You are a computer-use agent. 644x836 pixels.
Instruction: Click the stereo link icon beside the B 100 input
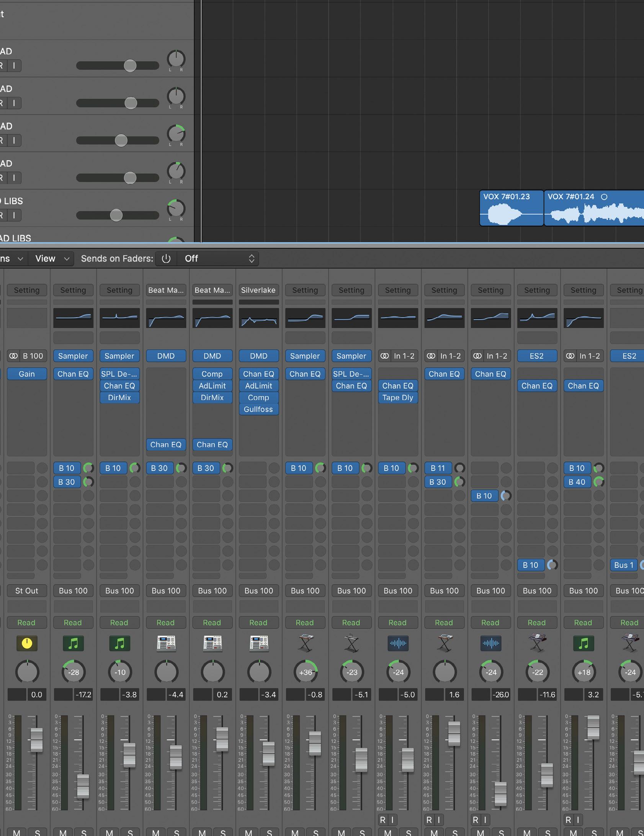tap(13, 356)
